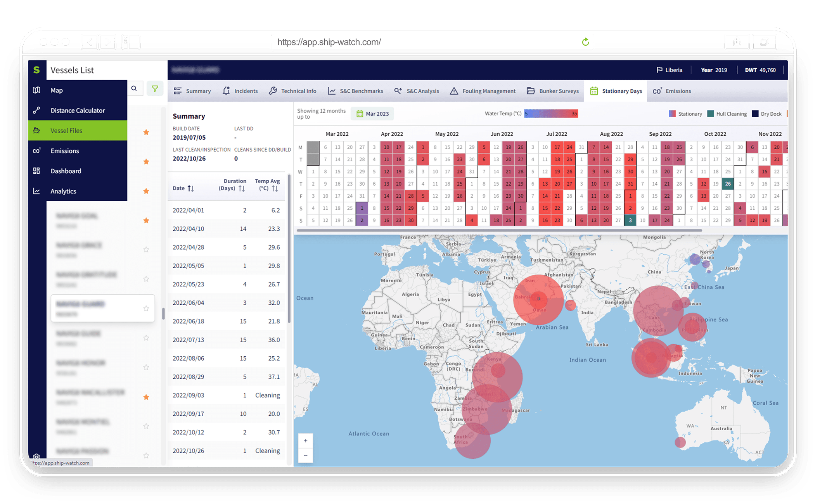Viewport: 820px width, 504px height.
Task: Toggle favorite star on selected vessel card
Action: point(146,308)
